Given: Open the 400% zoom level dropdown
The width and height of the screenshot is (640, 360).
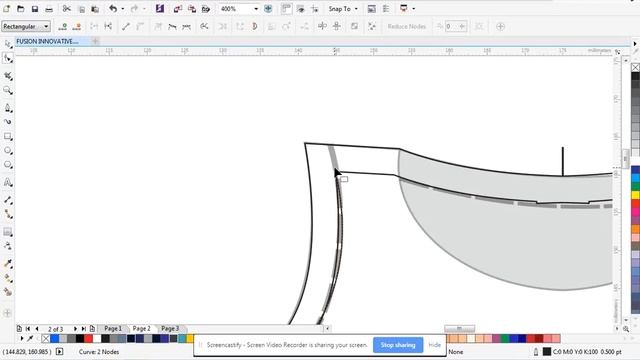Looking at the screenshot, I should click(x=256, y=9).
